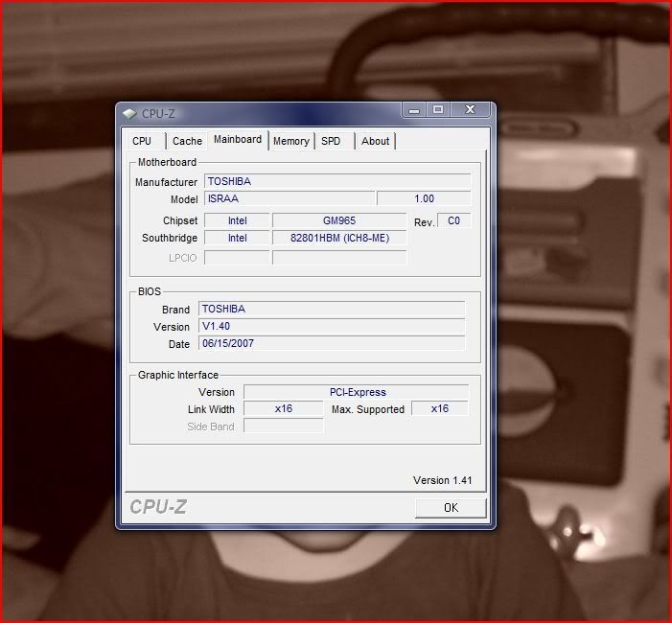This screenshot has width=672, height=623.
Task: Select the model revision 1.00 field
Action: point(423,198)
